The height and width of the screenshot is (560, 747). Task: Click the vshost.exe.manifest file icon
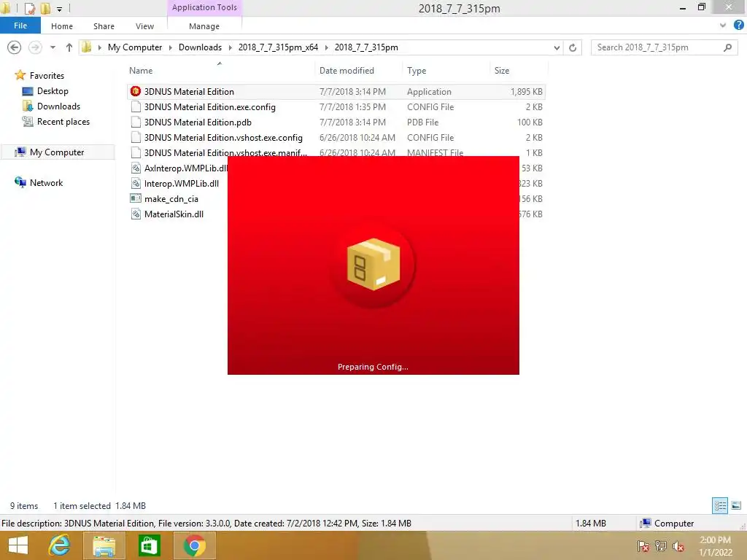coord(136,153)
